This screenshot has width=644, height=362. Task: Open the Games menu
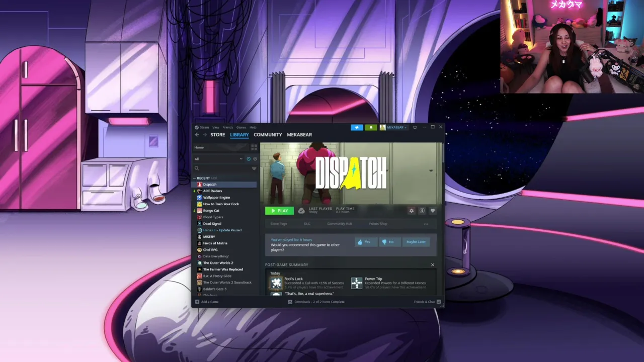pos(242,127)
